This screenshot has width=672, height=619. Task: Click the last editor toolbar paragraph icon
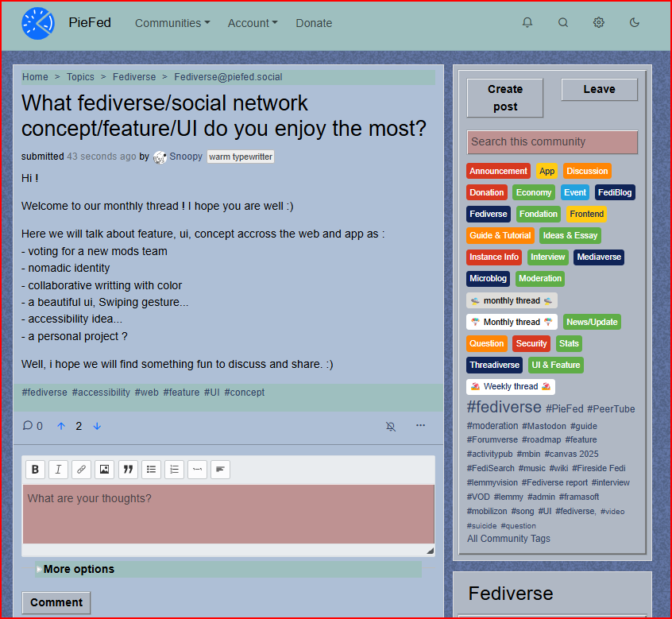coord(220,470)
